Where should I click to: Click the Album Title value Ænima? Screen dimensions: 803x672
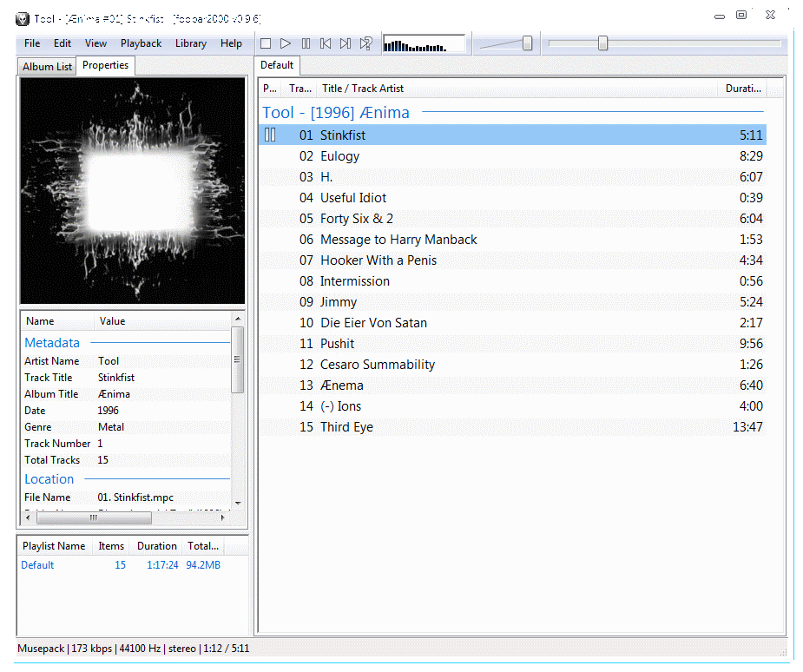[114, 394]
